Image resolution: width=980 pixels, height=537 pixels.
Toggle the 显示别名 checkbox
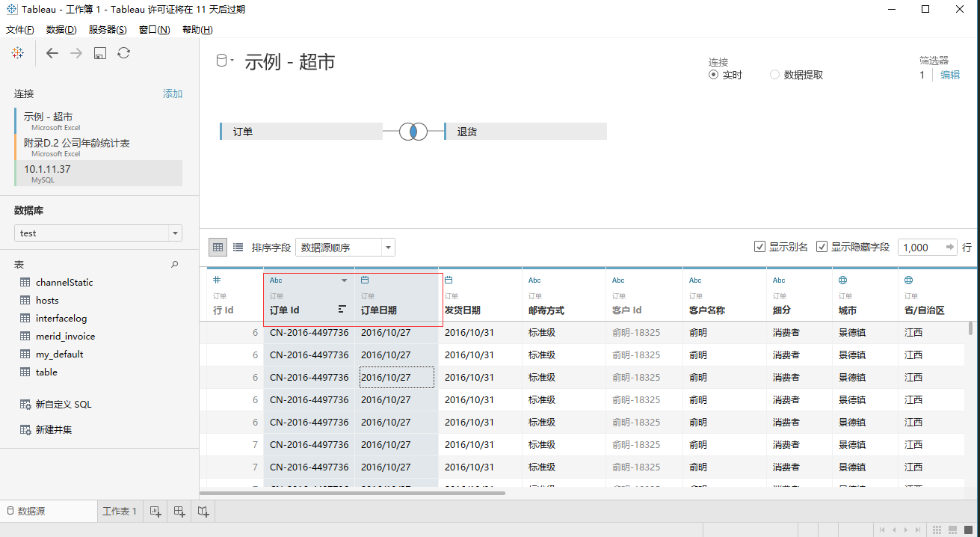(x=759, y=247)
